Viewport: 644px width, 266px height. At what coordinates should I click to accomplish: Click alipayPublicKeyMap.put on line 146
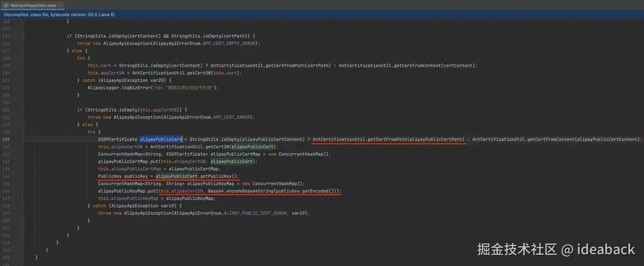point(127,190)
